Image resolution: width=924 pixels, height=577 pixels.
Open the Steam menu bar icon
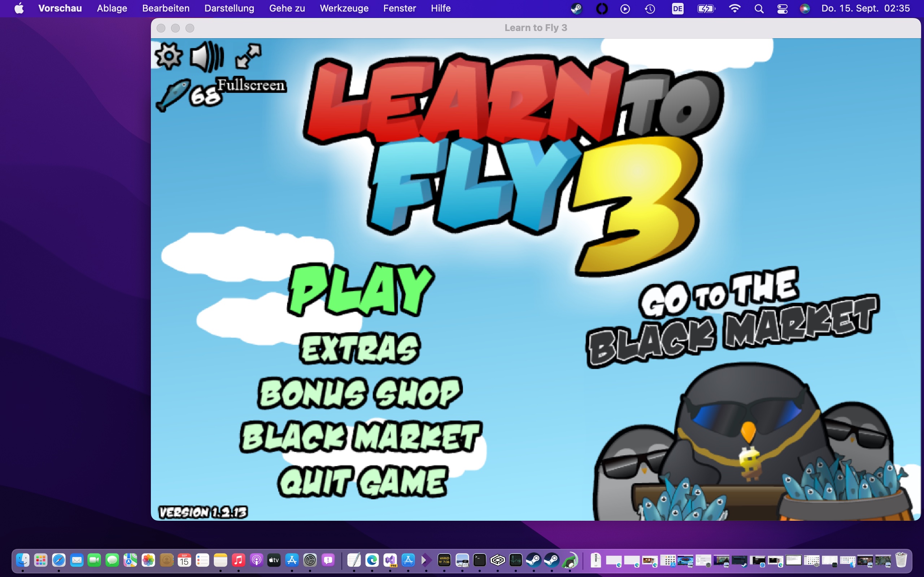pyautogui.click(x=576, y=8)
